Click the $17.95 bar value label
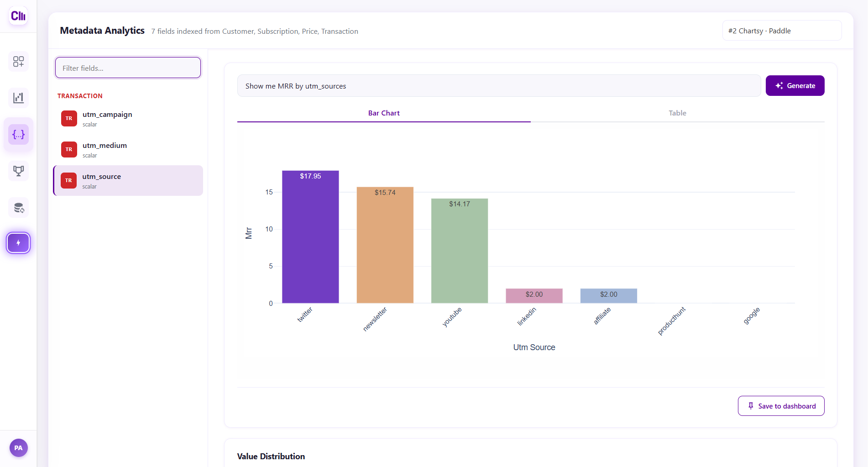 pyautogui.click(x=310, y=176)
